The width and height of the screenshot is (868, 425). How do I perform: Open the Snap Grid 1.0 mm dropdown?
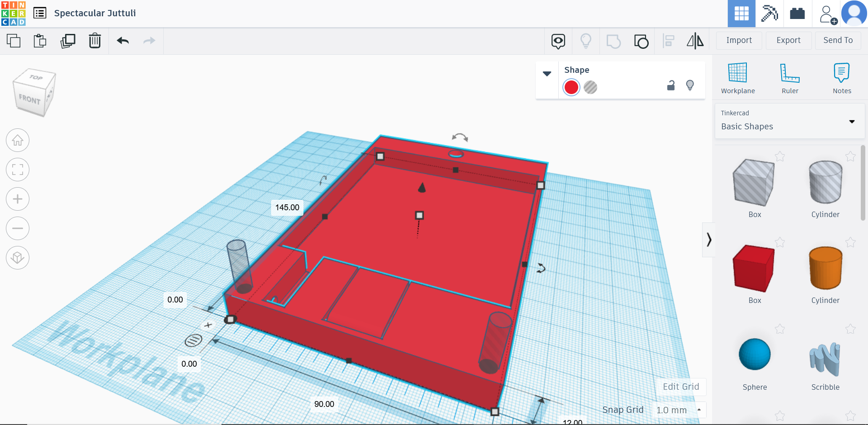click(679, 410)
